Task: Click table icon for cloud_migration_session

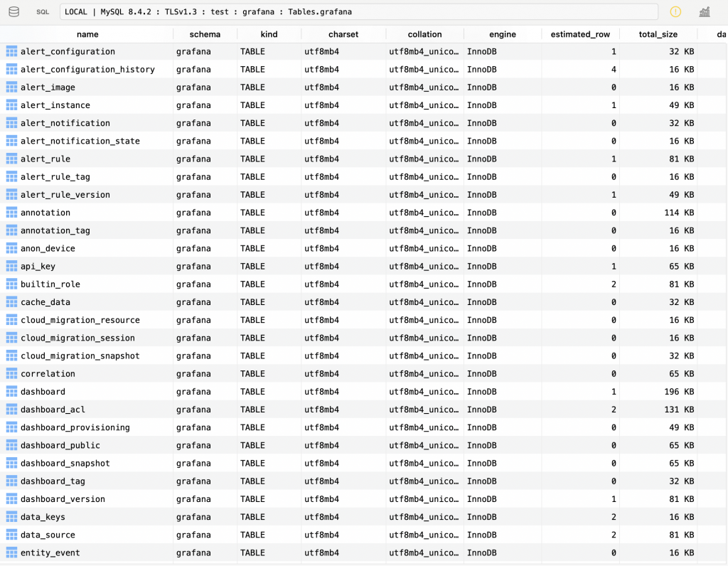Action: click(x=11, y=338)
